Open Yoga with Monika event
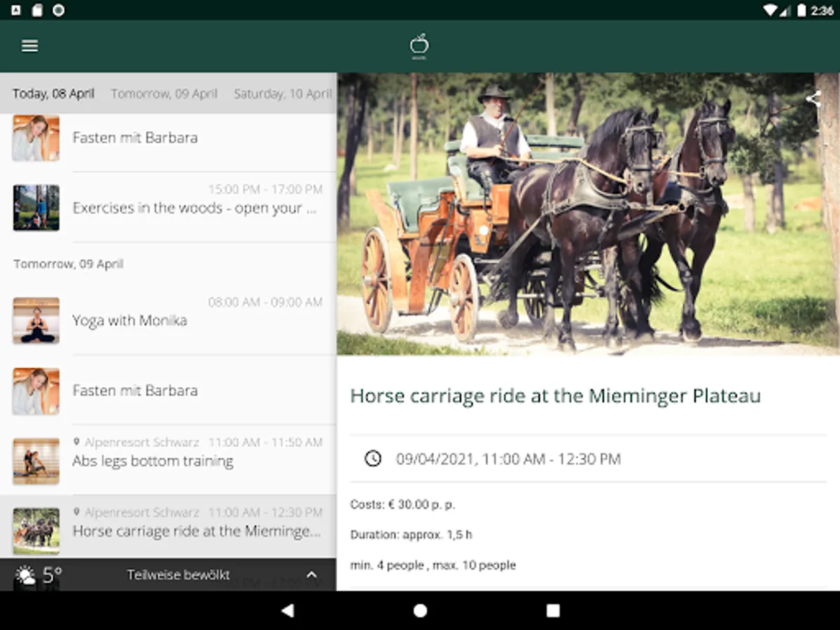The width and height of the screenshot is (840, 630). click(168, 320)
